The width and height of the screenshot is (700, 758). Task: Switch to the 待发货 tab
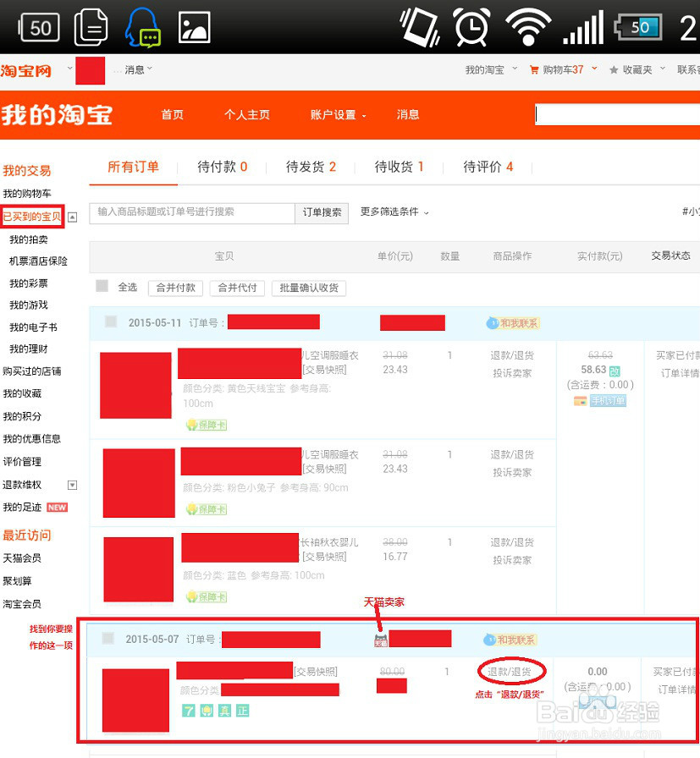point(310,168)
